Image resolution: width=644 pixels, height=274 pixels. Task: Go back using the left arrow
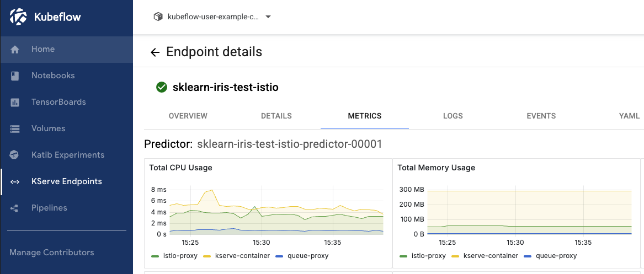(x=155, y=52)
